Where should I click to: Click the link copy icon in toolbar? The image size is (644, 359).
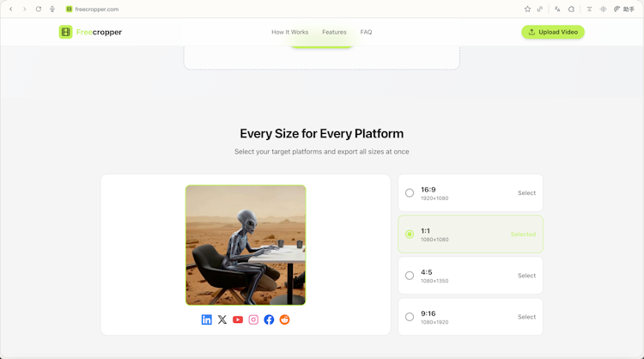pyautogui.click(x=540, y=9)
